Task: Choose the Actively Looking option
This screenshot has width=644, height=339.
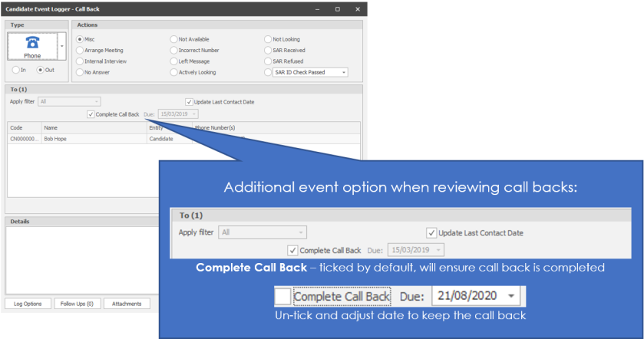Action: coord(173,72)
